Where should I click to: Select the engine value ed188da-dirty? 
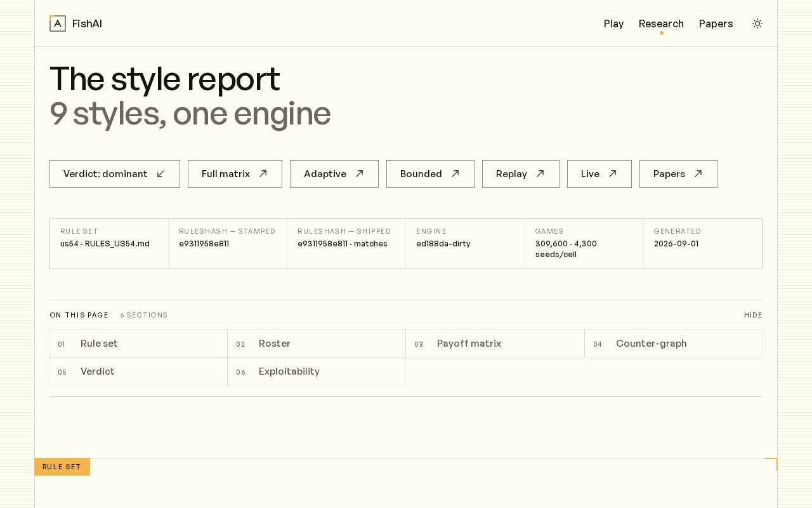pos(443,244)
